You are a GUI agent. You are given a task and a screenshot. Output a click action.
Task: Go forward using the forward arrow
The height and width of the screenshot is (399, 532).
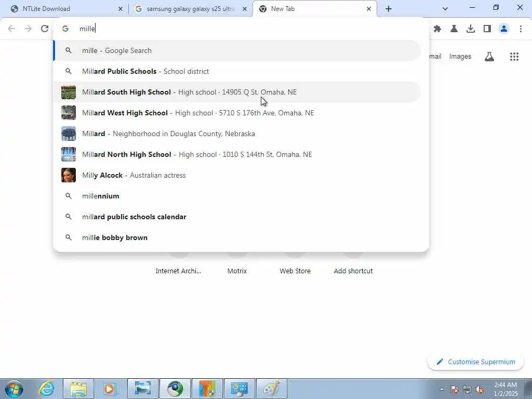[x=28, y=29]
